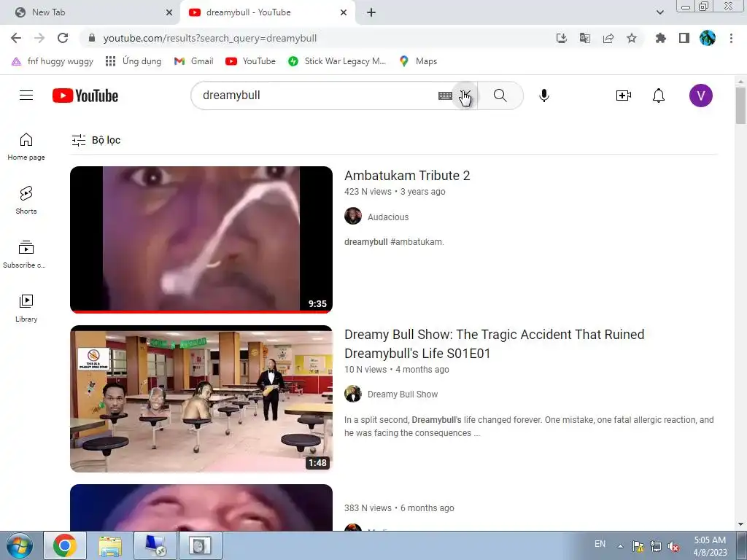Screen dimensions: 747x560
Task: Reload the page
Action: (x=63, y=38)
